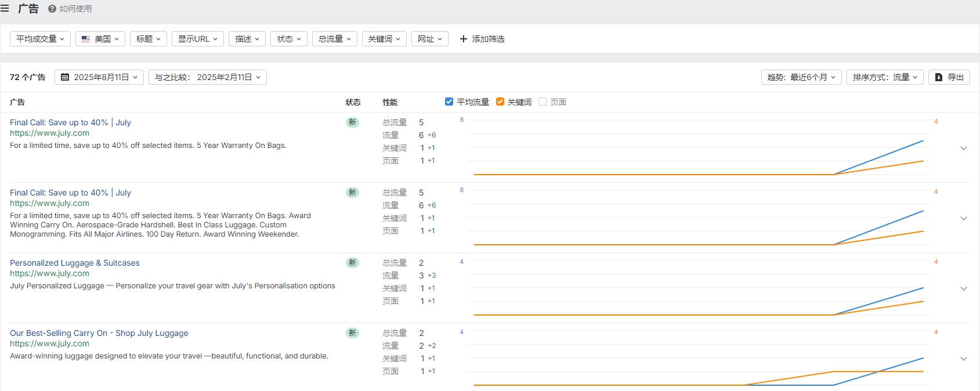Click the trend chart of Personalized Luggage ad

click(699, 288)
